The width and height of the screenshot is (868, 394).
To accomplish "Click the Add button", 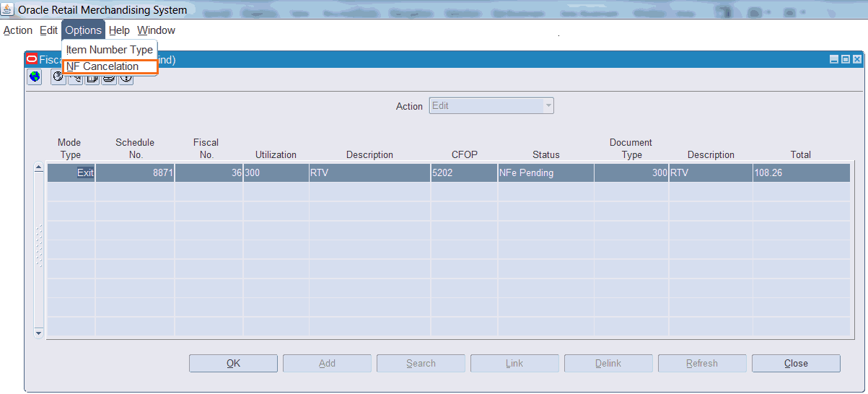I will 327,364.
